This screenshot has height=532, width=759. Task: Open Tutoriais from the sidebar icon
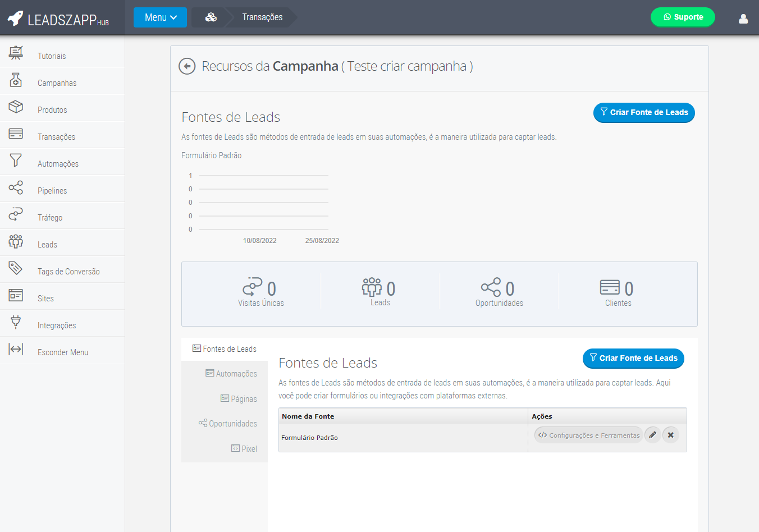pyautogui.click(x=16, y=53)
